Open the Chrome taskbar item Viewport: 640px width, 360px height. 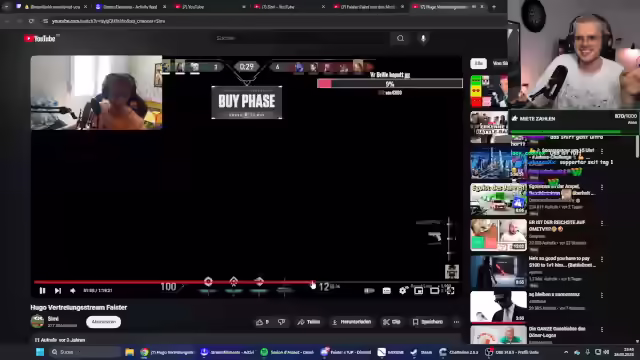point(167,352)
